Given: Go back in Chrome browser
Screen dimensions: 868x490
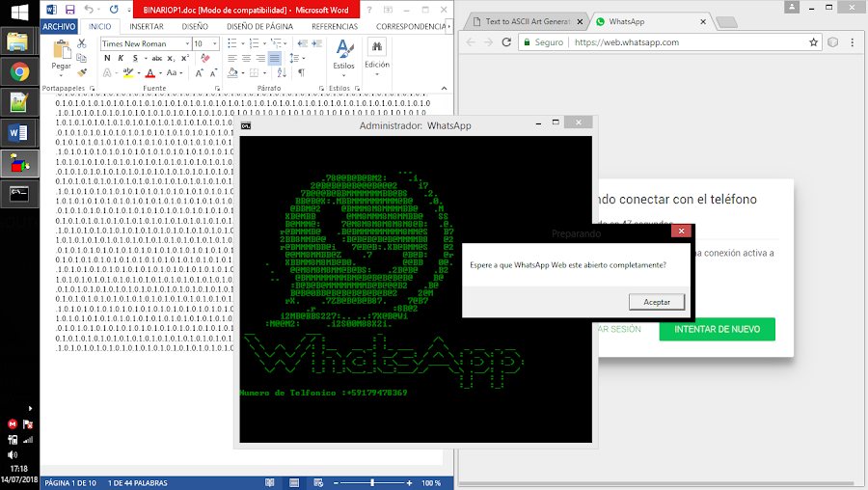Looking at the screenshot, I should pyautogui.click(x=471, y=42).
